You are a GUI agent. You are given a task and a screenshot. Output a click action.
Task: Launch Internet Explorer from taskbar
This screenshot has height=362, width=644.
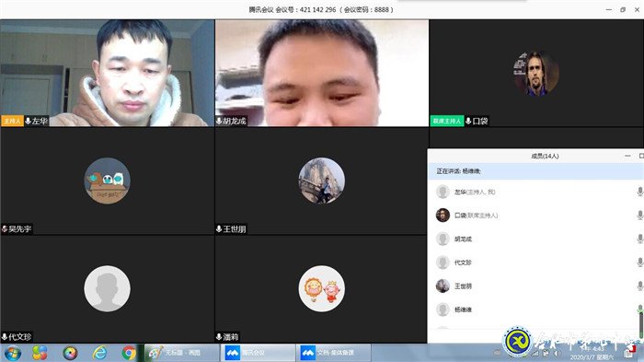[99, 353]
